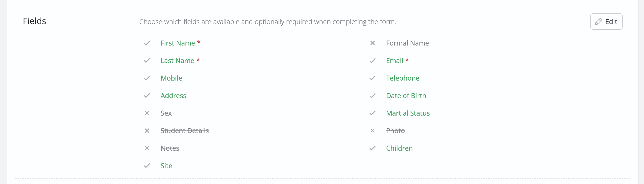Click the Date of Birth field label
Screen dimensions: 644x184
(406, 96)
